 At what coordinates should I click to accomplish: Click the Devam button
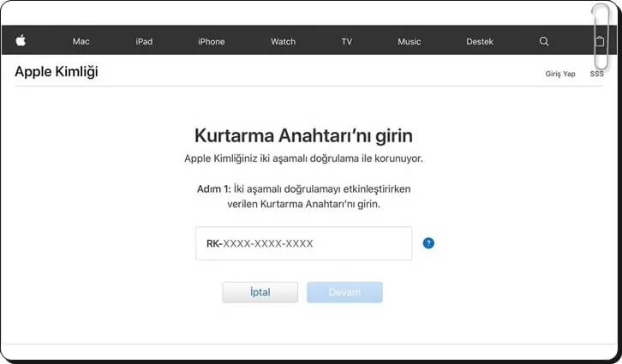(x=344, y=292)
